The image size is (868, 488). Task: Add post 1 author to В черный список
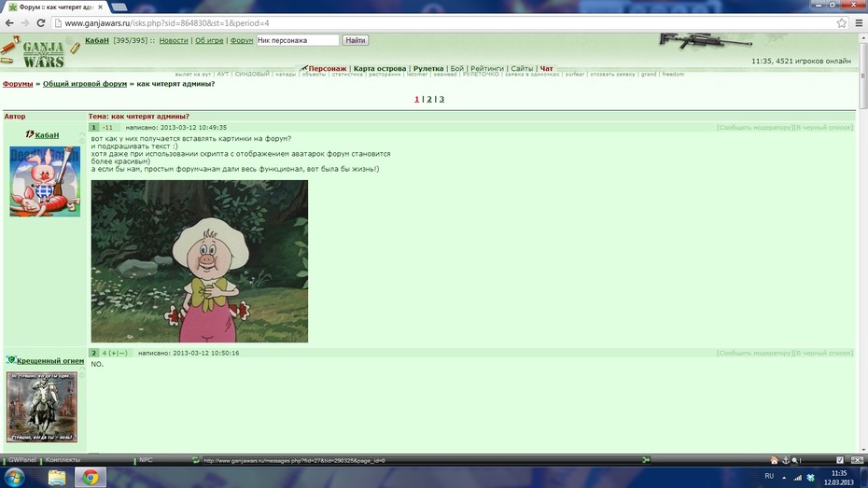coord(824,127)
